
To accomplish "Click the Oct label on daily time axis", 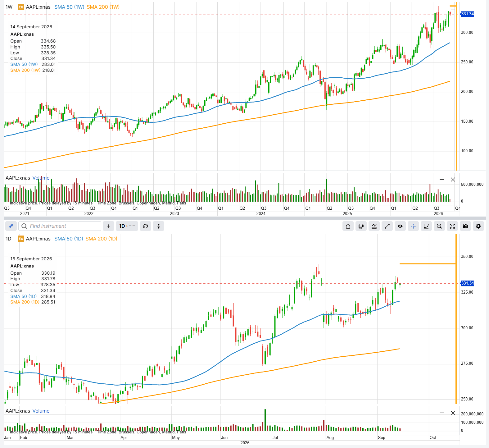I will (433, 437).
